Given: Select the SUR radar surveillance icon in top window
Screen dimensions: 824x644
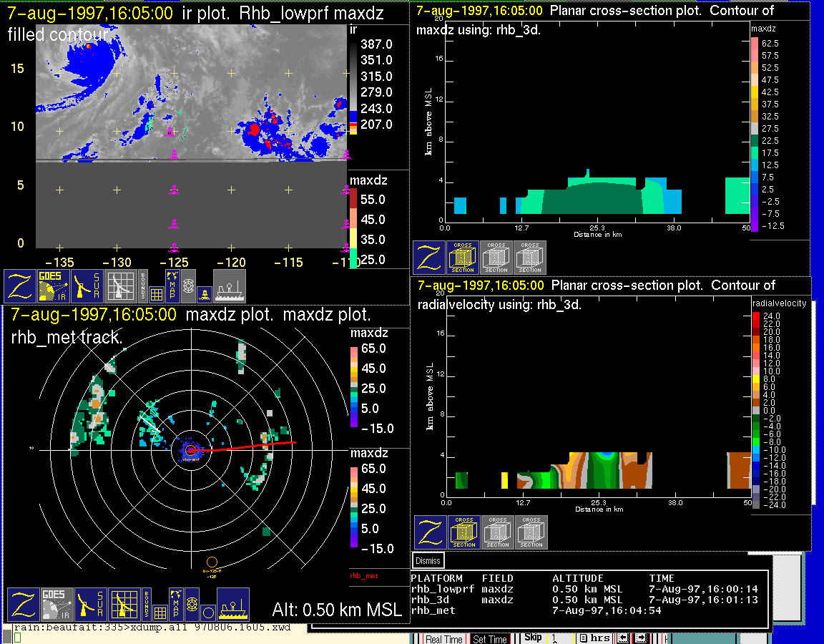Looking at the screenshot, I should 88,286.
